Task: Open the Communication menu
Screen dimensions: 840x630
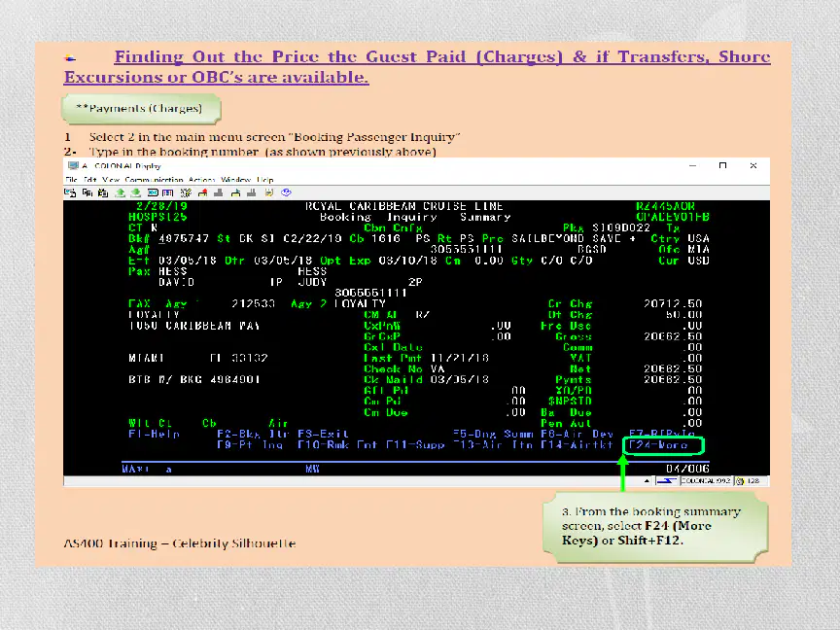Action: [155, 180]
